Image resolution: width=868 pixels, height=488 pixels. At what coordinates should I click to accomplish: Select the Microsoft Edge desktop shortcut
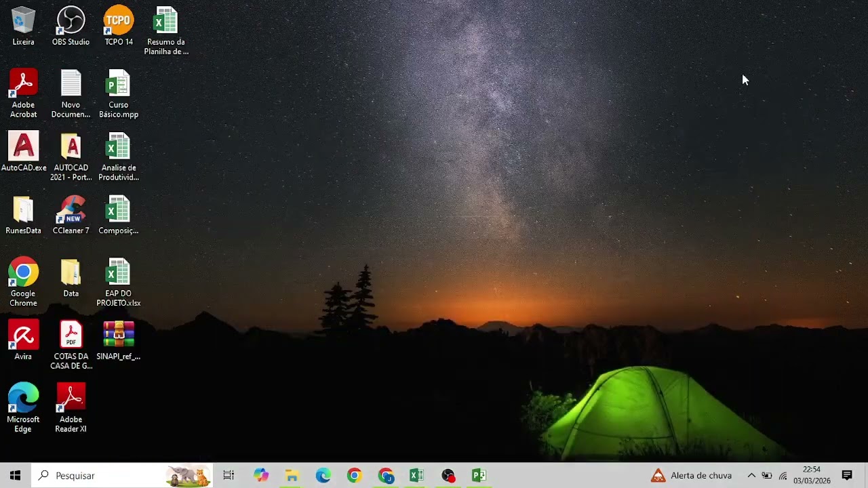[23, 408]
